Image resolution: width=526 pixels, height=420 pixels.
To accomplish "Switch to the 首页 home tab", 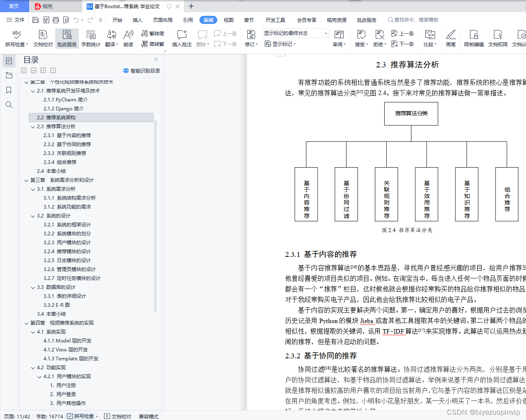I will coord(14,6).
